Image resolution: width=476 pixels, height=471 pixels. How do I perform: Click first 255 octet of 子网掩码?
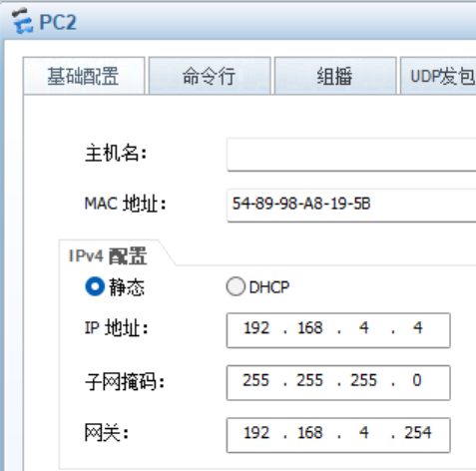[x=255, y=380]
